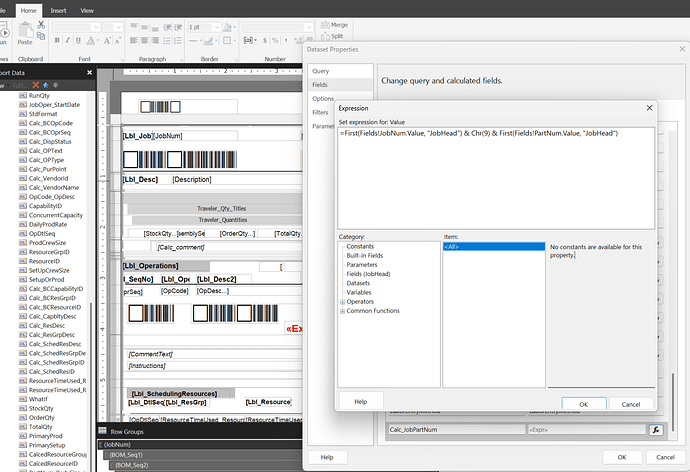
Task: Select Variables category
Action: 359,293
